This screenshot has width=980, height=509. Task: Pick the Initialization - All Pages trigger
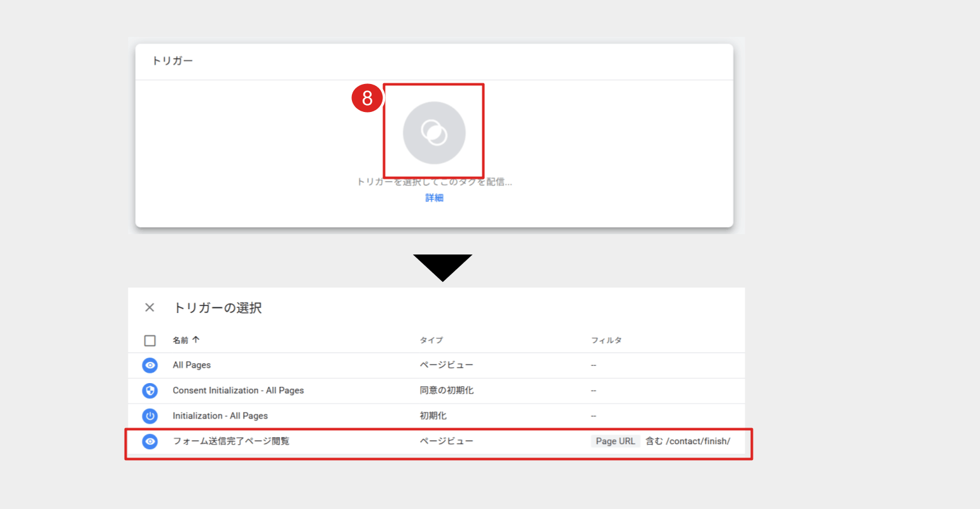(x=220, y=416)
